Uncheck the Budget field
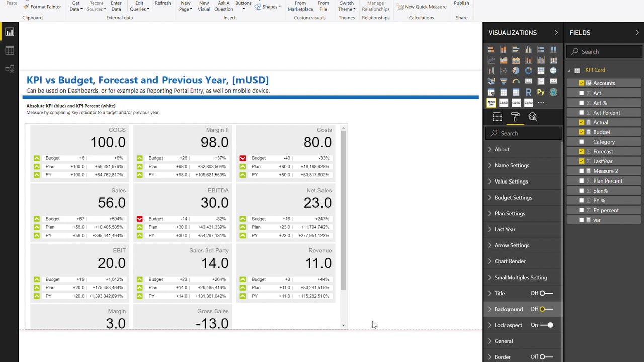The width and height of the screenshot is (644, 362). [x=582, y=132]
